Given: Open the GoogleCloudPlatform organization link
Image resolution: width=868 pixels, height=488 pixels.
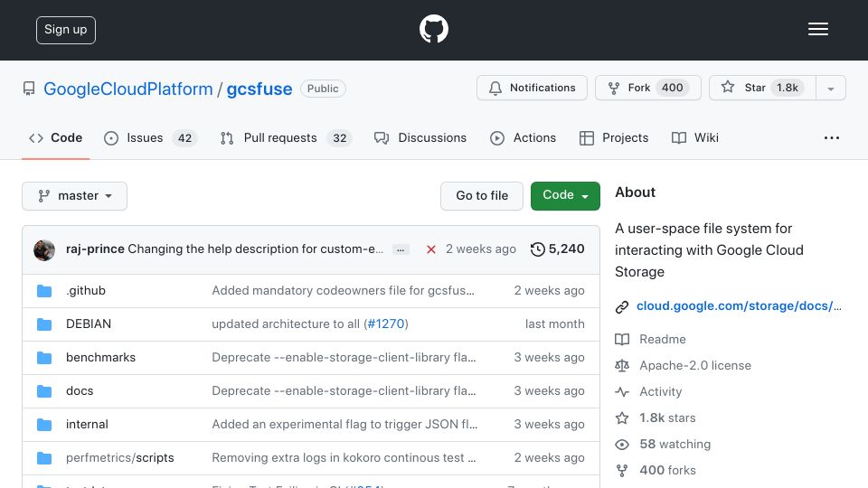Looking at the screenshot, I should (127, 89).
